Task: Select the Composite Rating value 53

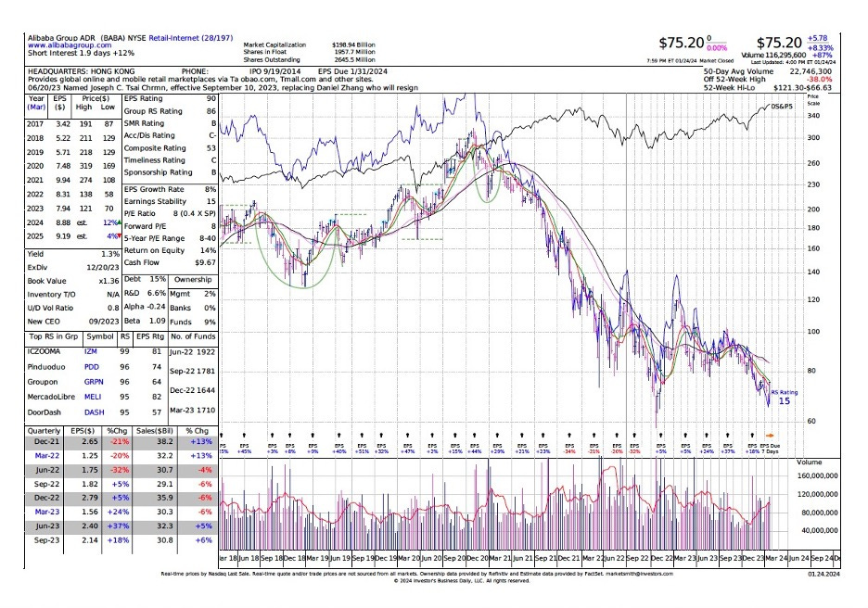Action: tap(211, 148)
